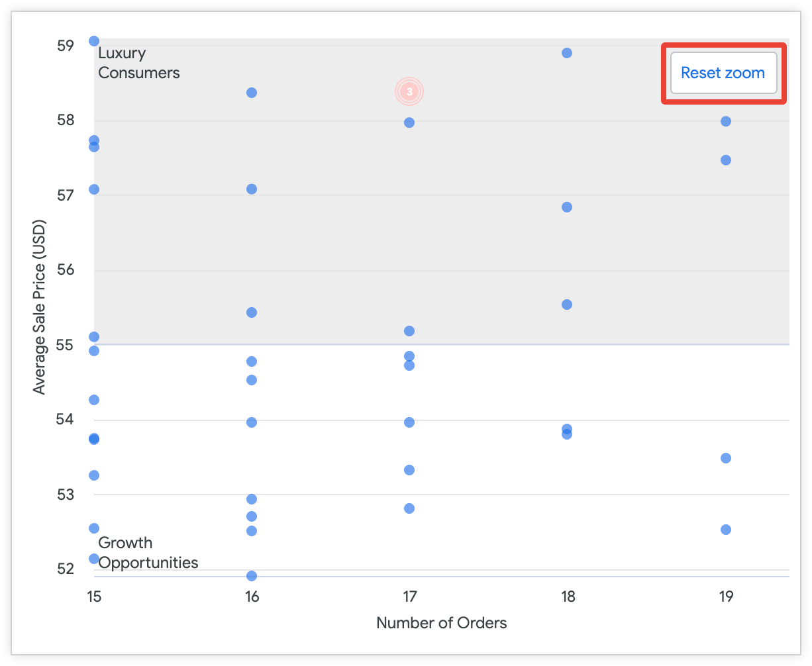Select the lowest data point at 16 orders

tap(252, 576)
